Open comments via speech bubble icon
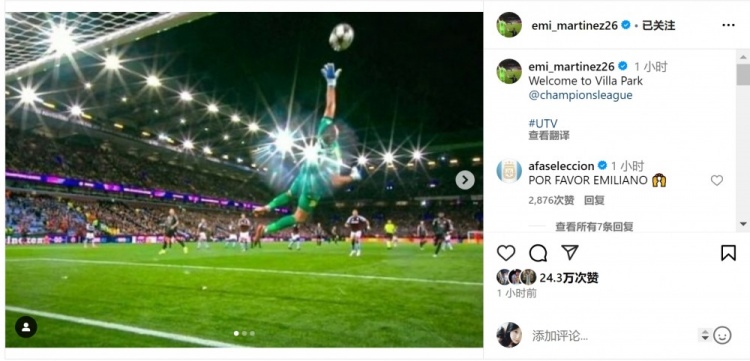This screenshot has width=750, height=361. [538, 253]
